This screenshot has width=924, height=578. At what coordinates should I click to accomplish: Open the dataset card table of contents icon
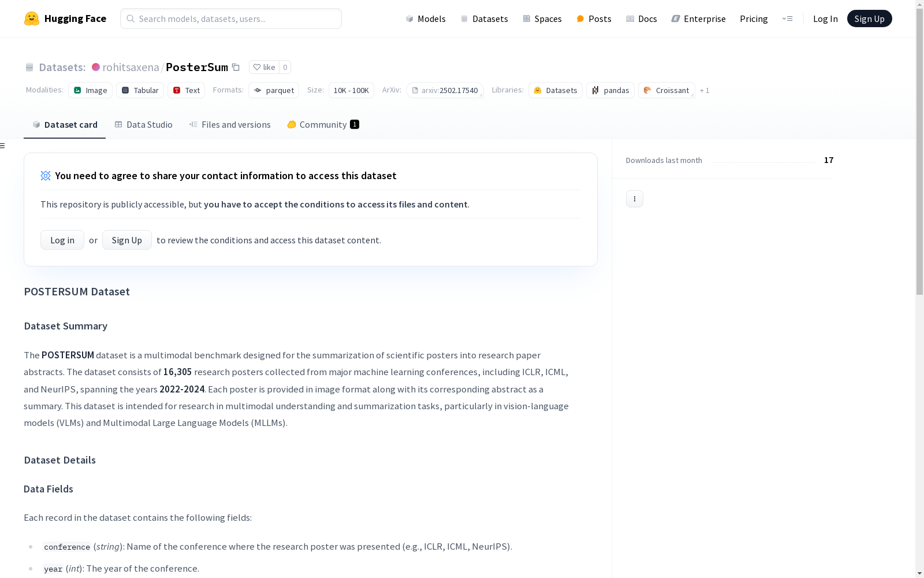point(3,146)
